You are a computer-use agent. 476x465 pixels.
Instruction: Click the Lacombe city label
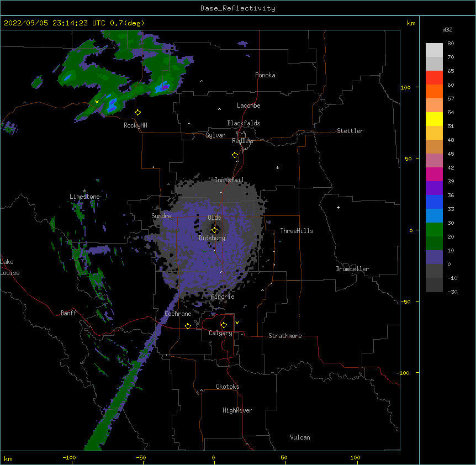[248, 105]
